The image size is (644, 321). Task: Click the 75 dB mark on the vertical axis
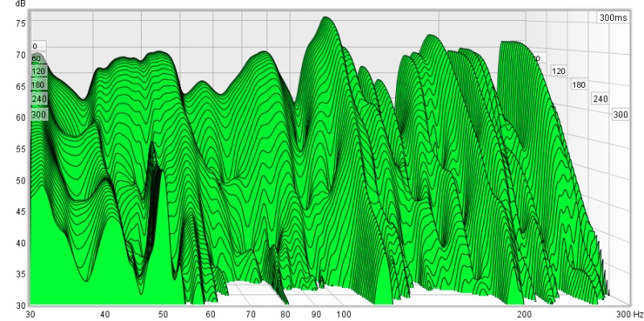[x=21, y=23]
